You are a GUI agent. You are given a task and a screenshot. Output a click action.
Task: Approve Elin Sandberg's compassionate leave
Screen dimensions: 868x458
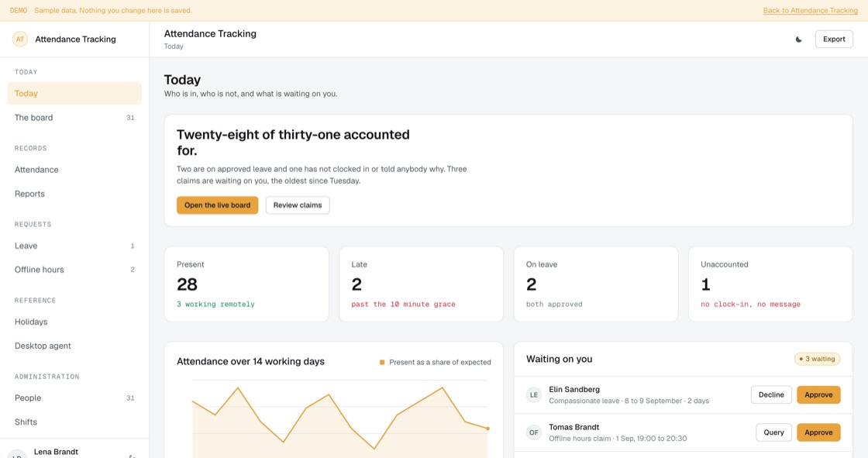click(x=818, y=395)
